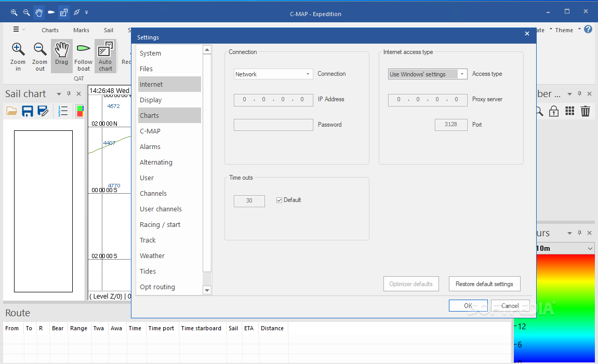Viewport: 598px width, 364px height.
Task: Open folder icon in Sail chart panel
Action: click(12, 111)
